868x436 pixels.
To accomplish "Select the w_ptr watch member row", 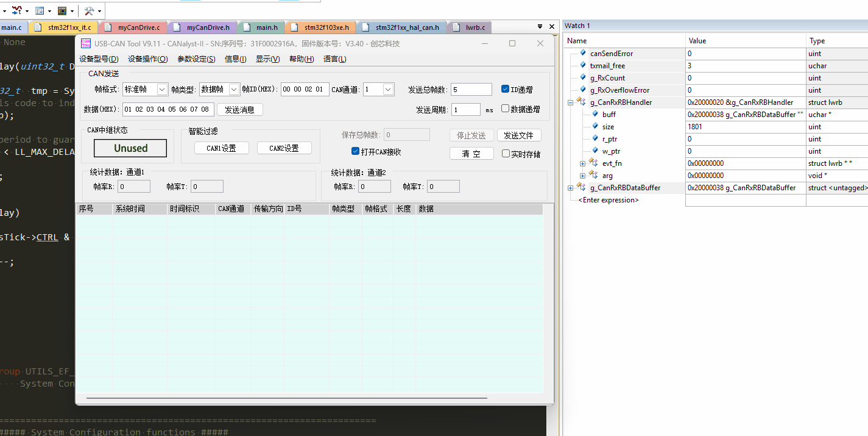I will pyautogui.click(x=611, y=151).
